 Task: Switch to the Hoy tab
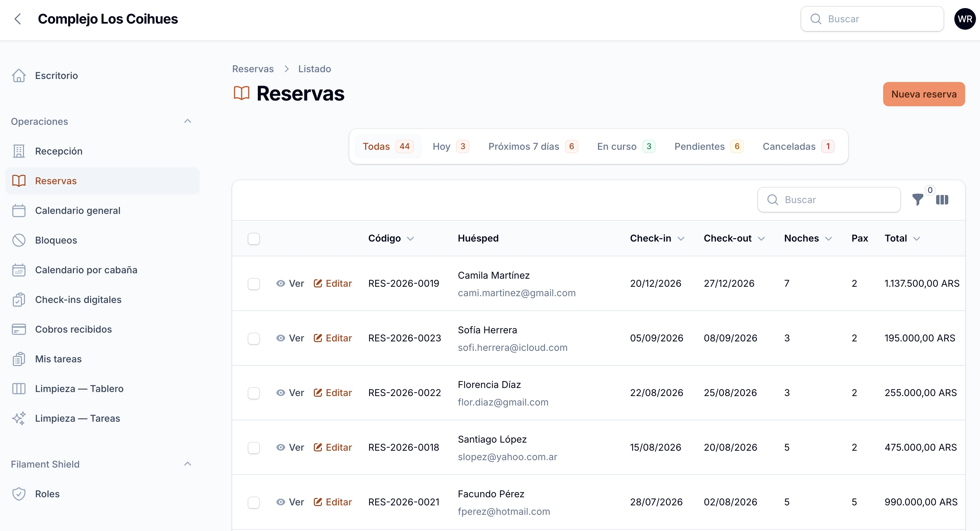[451, 146]
